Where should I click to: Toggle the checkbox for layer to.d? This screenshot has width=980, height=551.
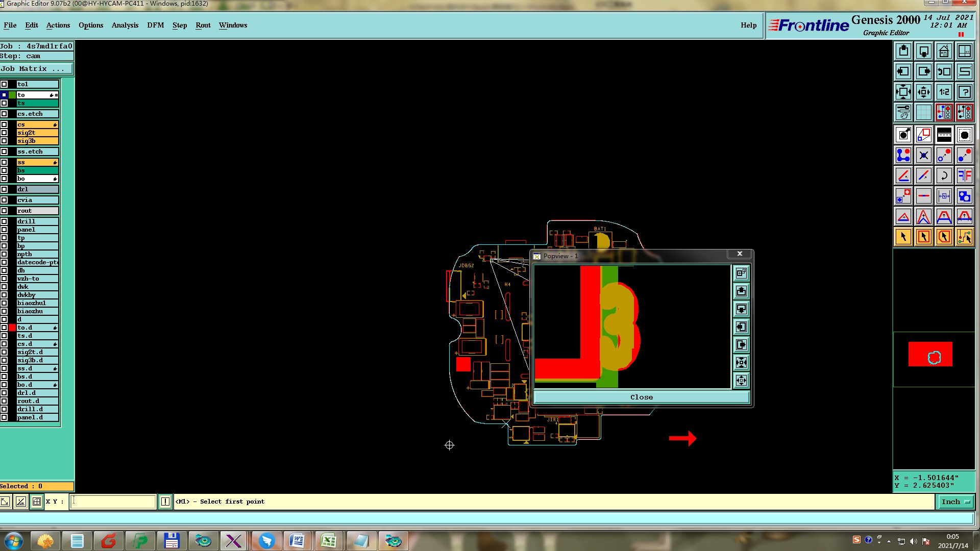[4, 328]
